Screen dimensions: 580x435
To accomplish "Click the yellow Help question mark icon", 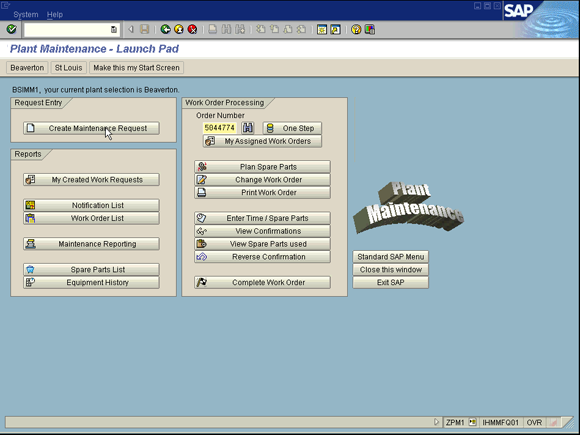I will (x=356, y=29).
